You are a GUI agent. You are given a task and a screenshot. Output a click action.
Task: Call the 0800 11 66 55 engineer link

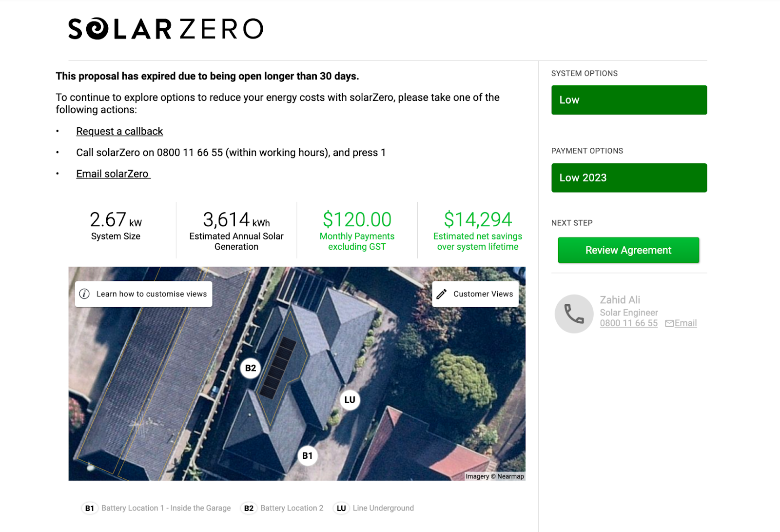point(628,323)
